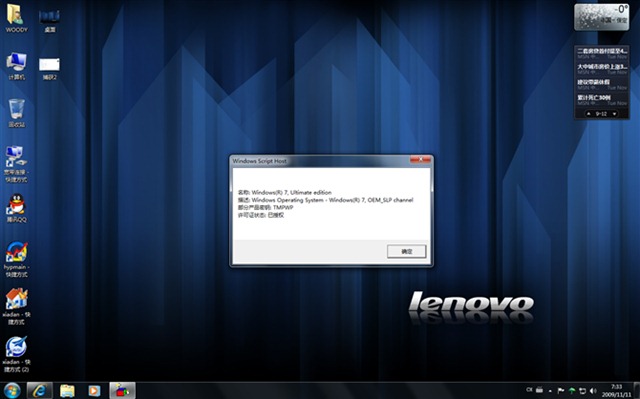The width and height of the screenshot is (640, 399).
Task: Select the 捕获2 image file icon
Action: tap(49, 68)
